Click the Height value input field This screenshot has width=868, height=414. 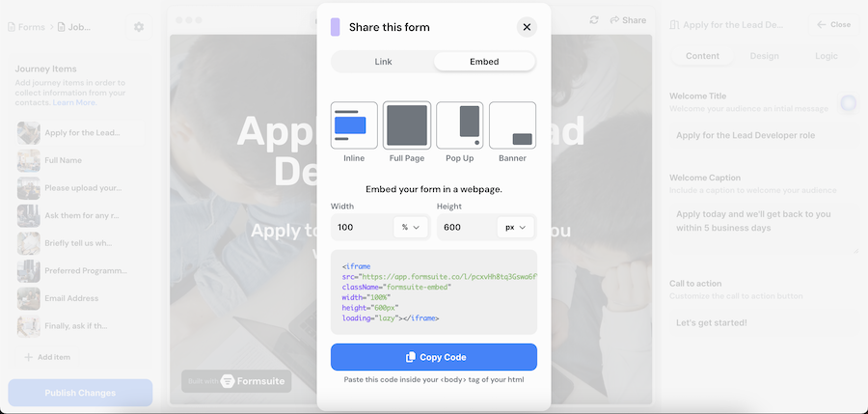coord(466,228)
